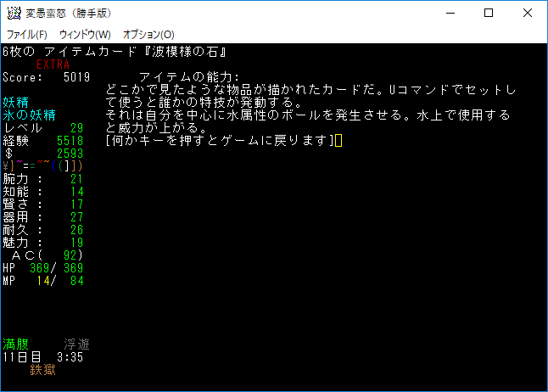The width and height of the screenshot is (548, 392).
Task: Click the red EXTRA mode label
Action: [53, 64]
